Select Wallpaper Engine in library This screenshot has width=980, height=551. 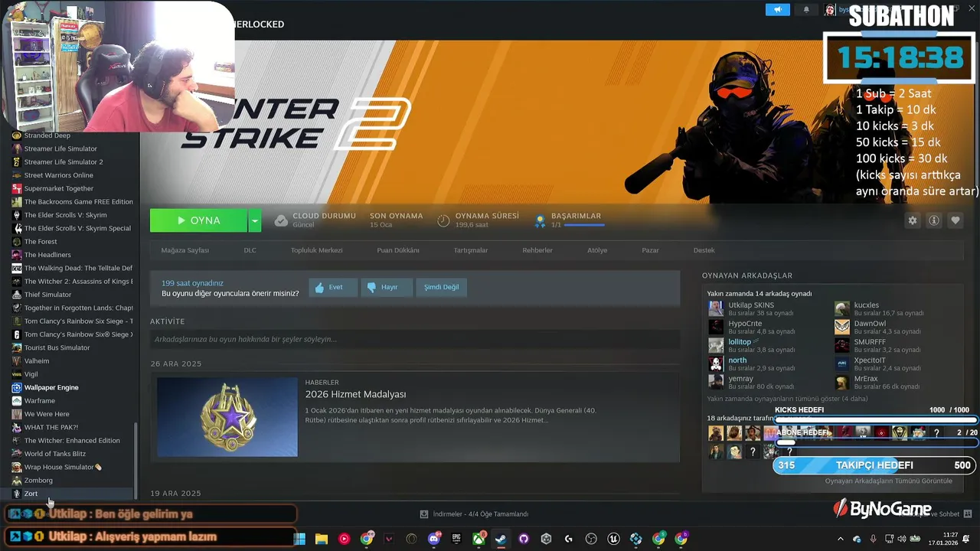(51, 387)
